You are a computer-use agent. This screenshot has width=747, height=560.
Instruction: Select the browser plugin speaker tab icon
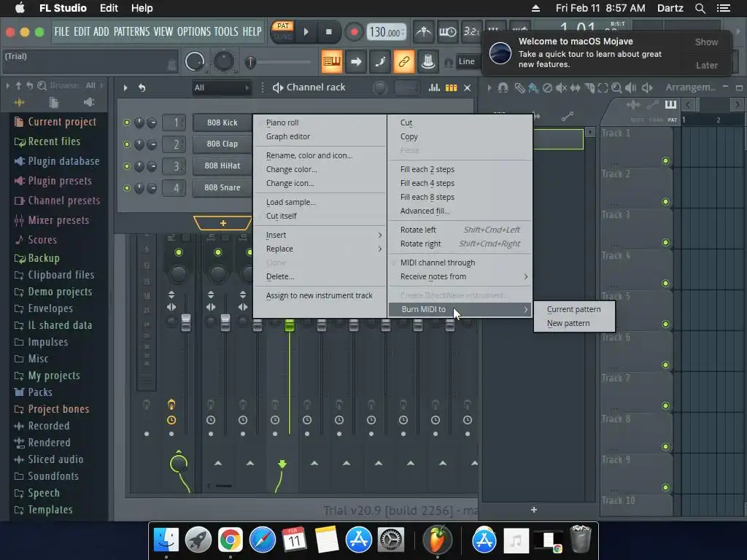coord(88,102)
